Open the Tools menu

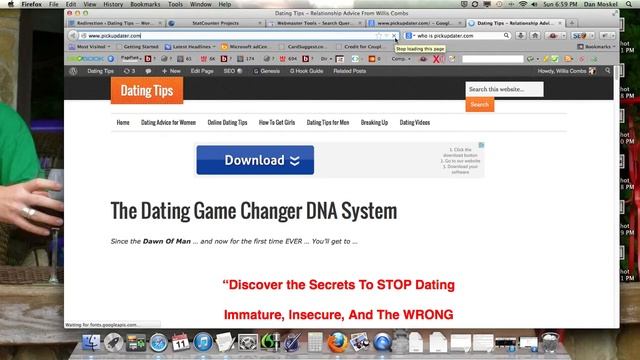click(175, 4)
